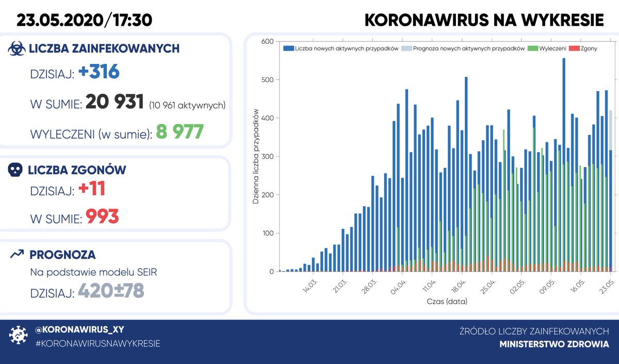
Task: Click the +11 daily deaths value
Action: pyautogui.click(x=92, y=189)
